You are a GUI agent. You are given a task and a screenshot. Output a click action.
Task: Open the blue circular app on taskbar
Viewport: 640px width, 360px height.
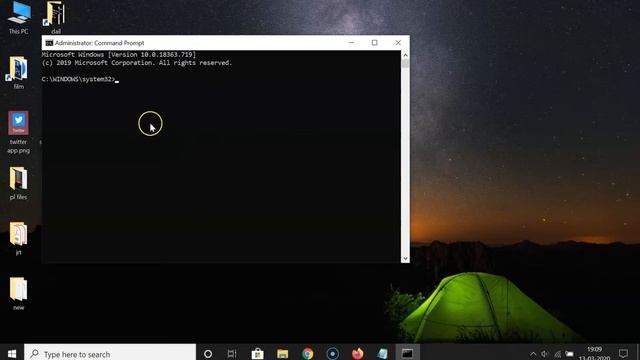click(333, 353)
